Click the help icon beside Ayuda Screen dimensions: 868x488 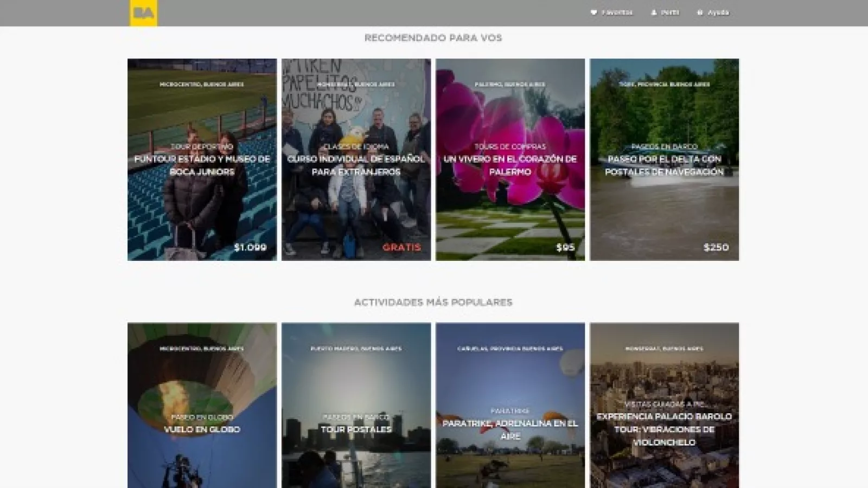click(x=700, y=12)
